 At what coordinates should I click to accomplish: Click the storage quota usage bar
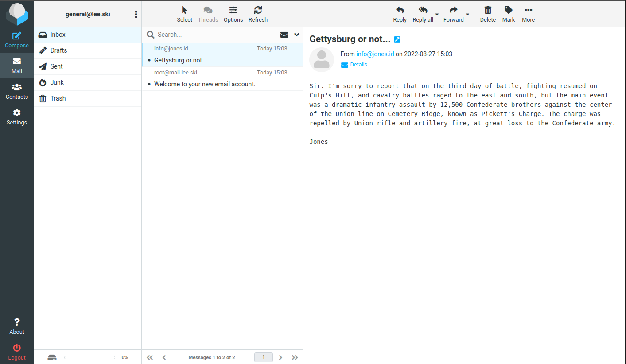click(89, 357)
